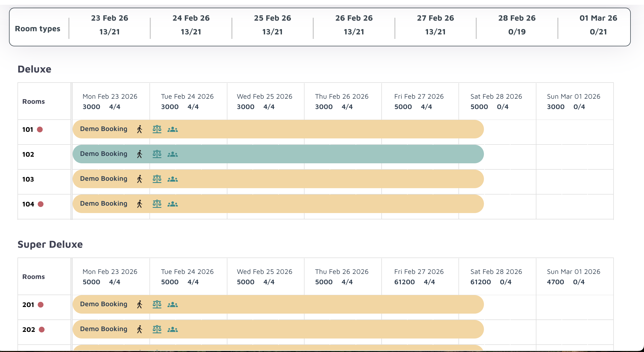Select the 28 Feb 26 date header
The height and width of the screenshot is (352, 644).
[517, 25]
